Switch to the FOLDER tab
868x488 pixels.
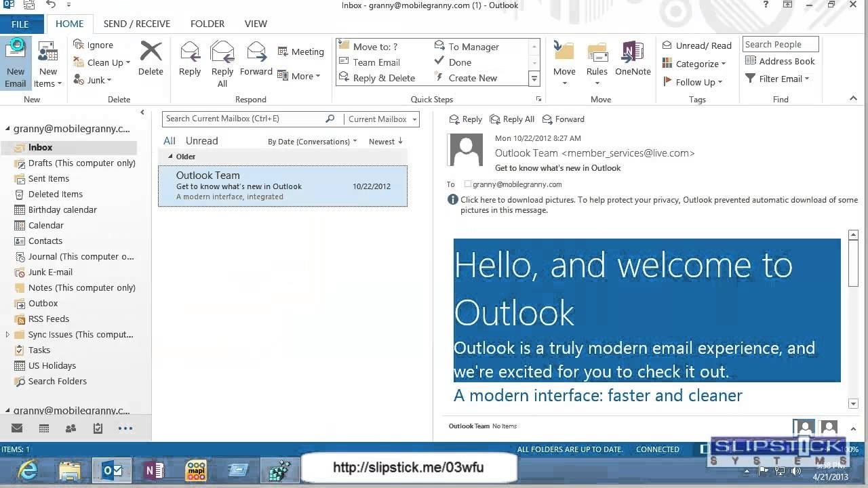pyautogui.click(x=208, y=24)
